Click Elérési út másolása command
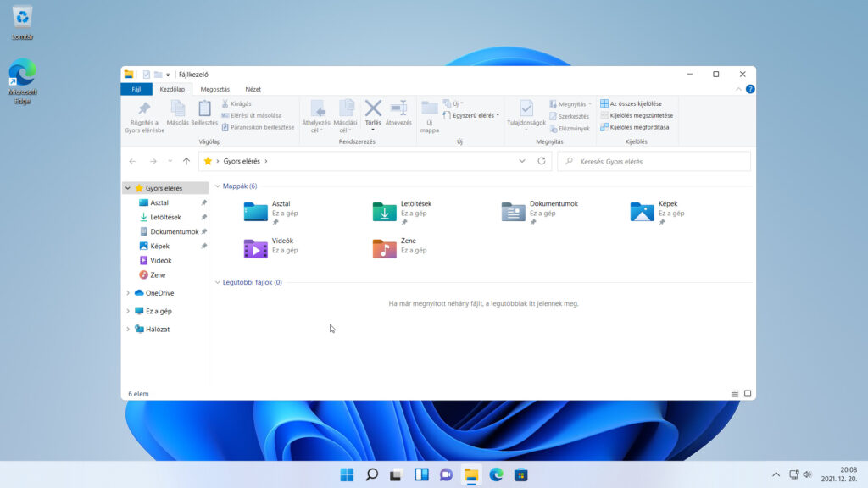This screenshot has height=488, width=868. (251, 115)
